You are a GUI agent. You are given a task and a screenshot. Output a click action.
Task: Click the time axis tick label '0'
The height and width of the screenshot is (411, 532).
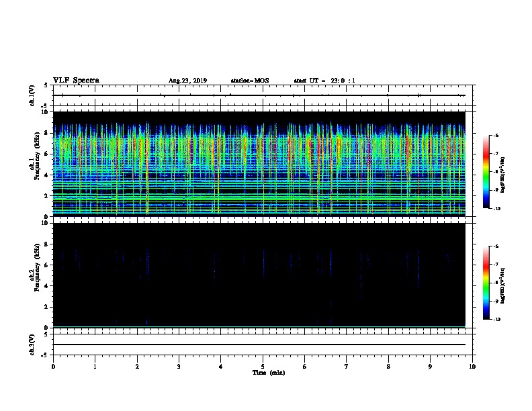click(53, 367)
